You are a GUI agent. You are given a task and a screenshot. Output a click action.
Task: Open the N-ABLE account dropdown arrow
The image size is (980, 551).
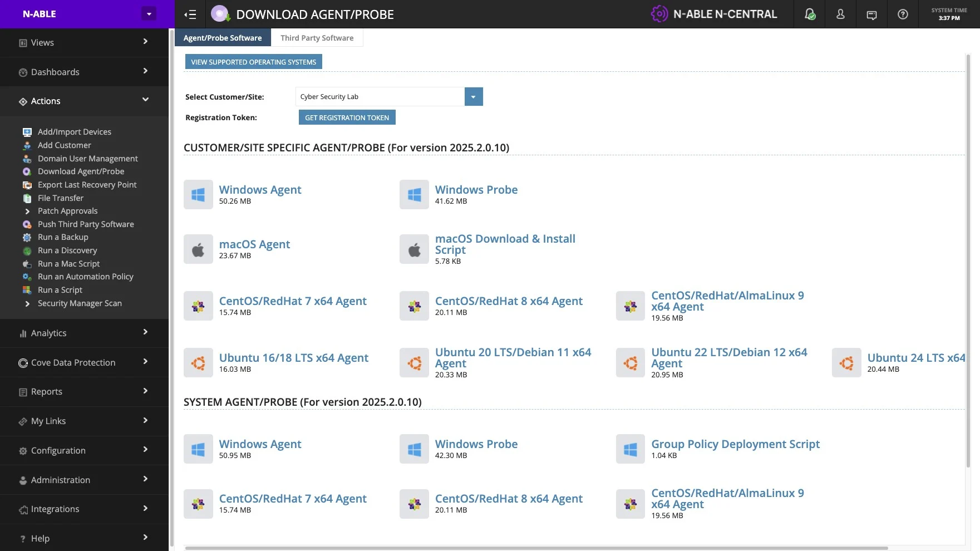[x=149, y=14]
